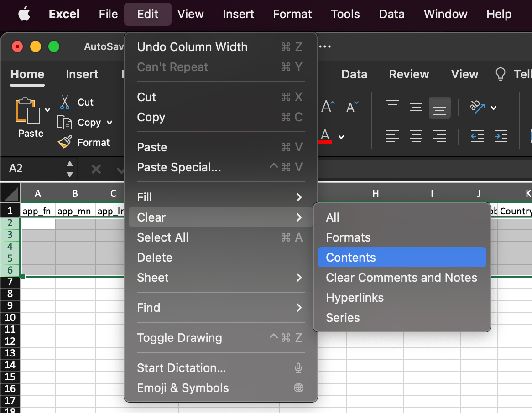Click the Paste clipboard icon
Viewport: 532px width, 413px height.
tap(27, 110)
